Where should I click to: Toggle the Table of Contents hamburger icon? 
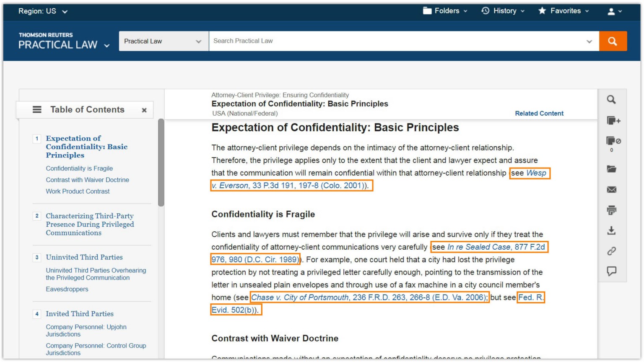pyautogui.click(x=37, y=110)
